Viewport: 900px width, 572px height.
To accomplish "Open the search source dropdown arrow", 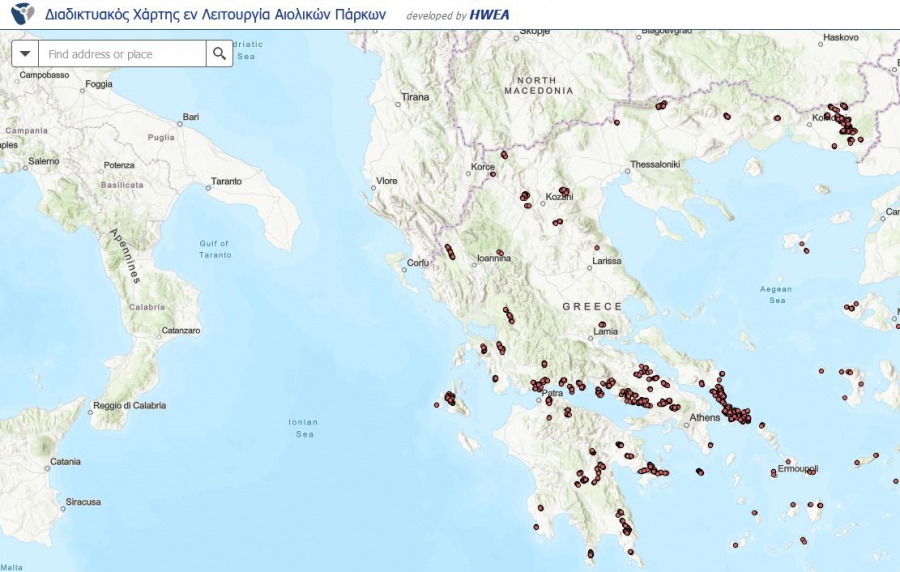I will 25,54.
